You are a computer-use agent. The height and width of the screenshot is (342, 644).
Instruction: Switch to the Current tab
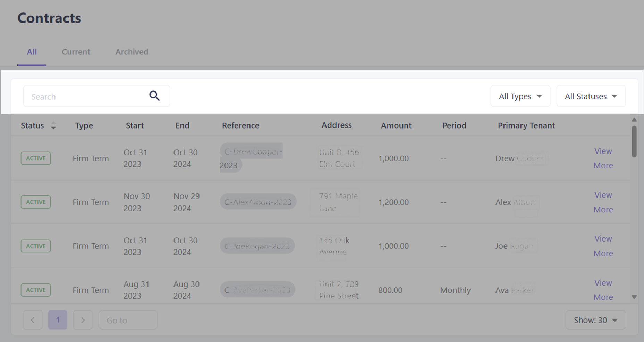pyautogui.click(x=76, y=52)
